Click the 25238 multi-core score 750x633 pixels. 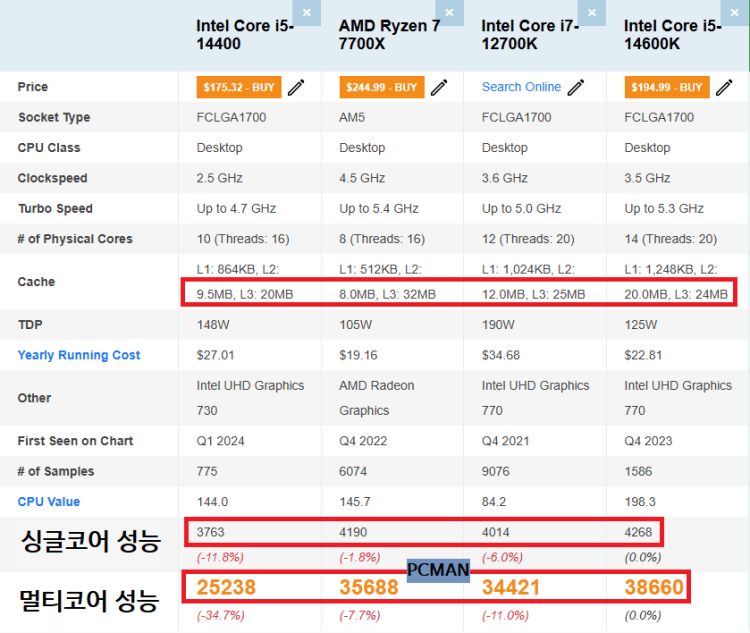coord(226,587)
